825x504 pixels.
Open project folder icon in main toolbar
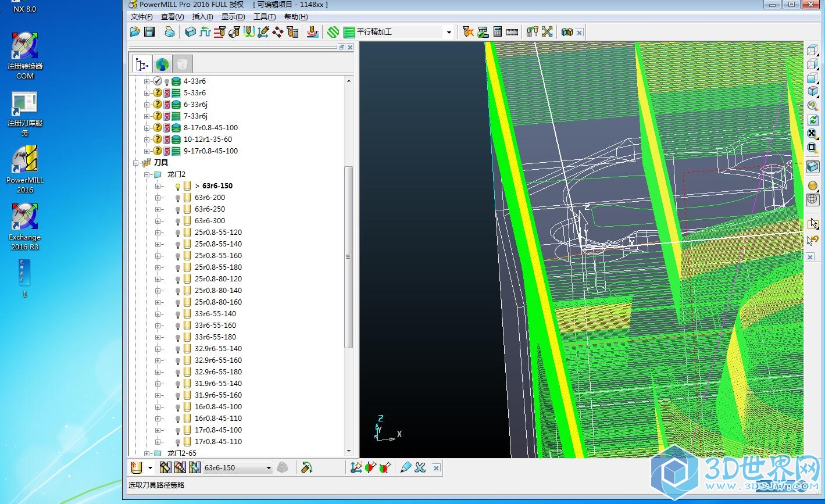(x=135, y=32)
